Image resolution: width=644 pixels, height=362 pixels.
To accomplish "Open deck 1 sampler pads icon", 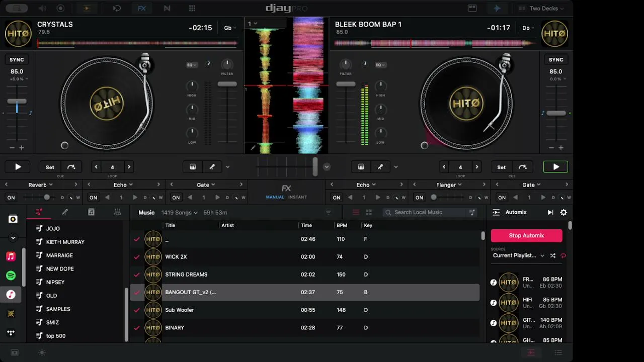I will (x=193, y=167).
